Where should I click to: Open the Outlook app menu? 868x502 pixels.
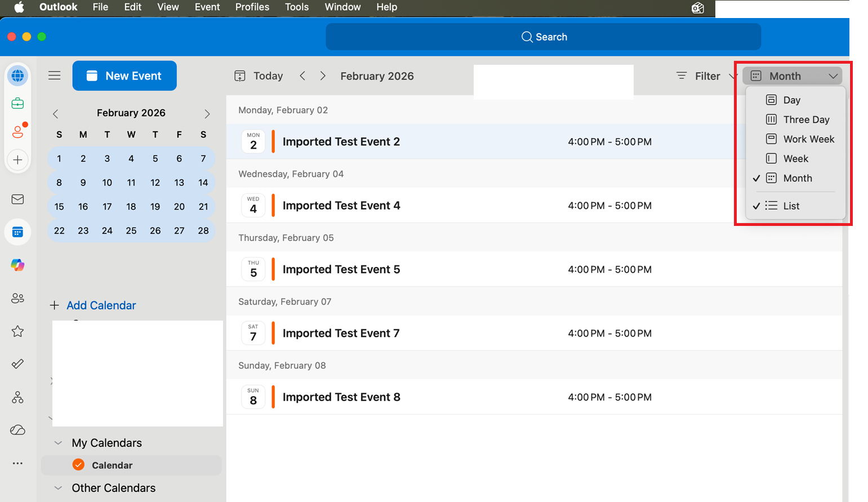(x=58, y=7)
